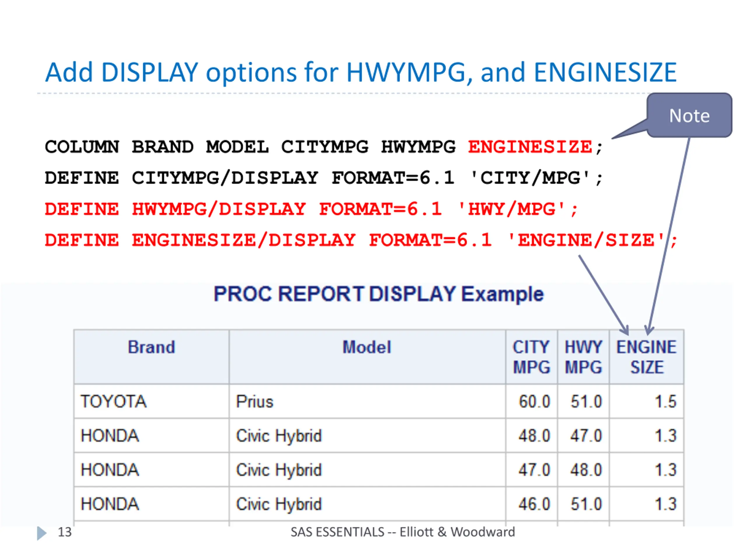Click the TOYOTA brand cell

[x=151, y=401]
